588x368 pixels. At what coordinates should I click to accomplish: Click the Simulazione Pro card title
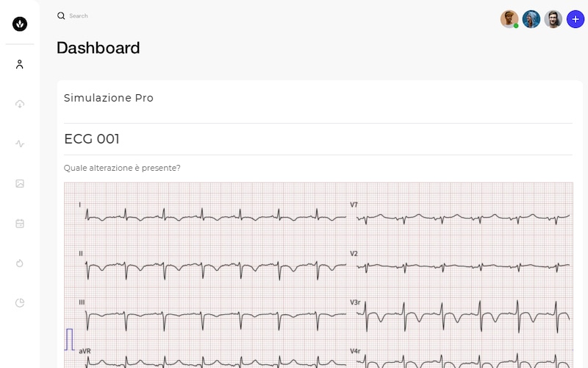(109, 98)
